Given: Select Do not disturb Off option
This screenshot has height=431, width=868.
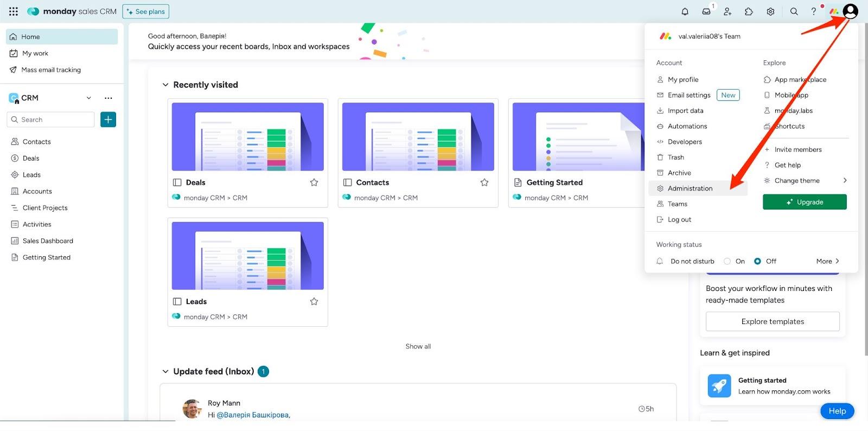Looking at the screenshot, I should tap(758, 261).
